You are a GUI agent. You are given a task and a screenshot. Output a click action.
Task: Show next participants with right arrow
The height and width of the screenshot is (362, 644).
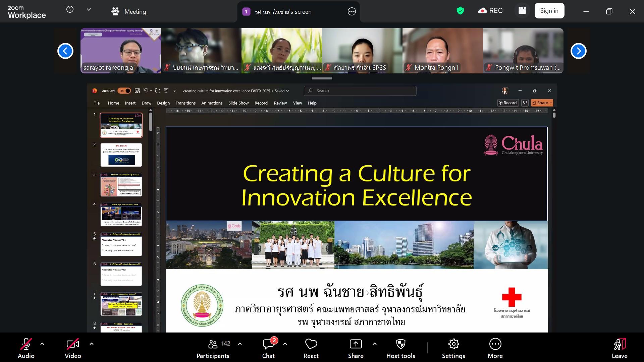[578, 51]
